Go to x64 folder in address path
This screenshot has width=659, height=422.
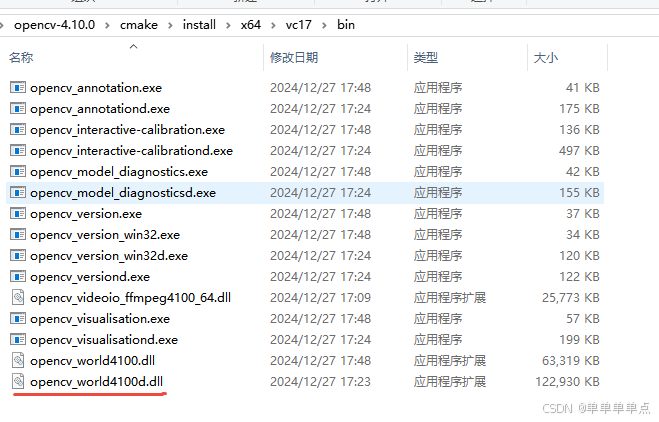pyautogui.click(x=250, y=25)
